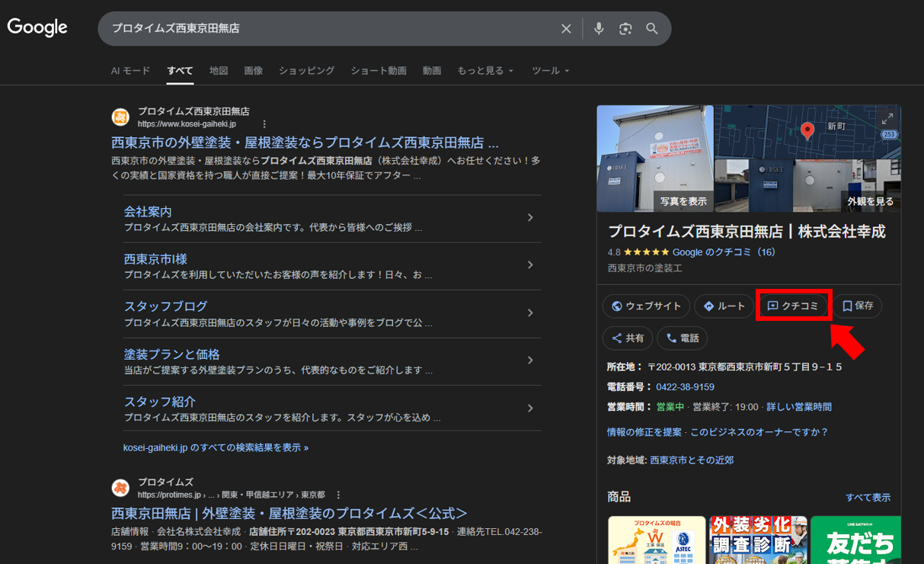Open the もっと見る dropdown
924x564 pixels.
click(x=485, y=70)
